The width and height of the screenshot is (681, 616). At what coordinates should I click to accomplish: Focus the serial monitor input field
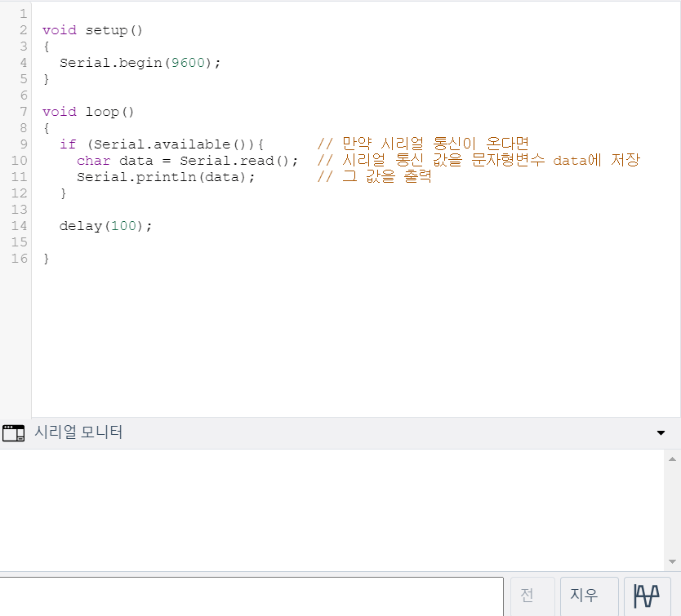[x=251, y=596]
